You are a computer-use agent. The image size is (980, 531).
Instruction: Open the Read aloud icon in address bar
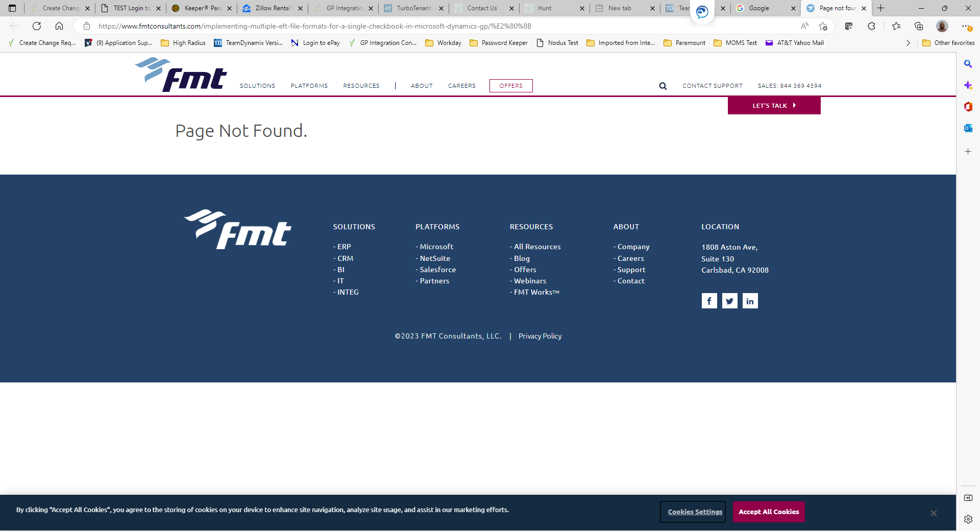pos(804,26)
